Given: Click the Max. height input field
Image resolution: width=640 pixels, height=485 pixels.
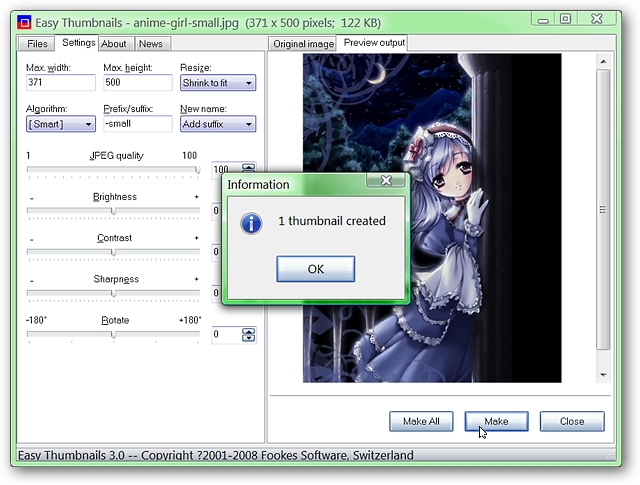Looking at the screenshot, I should point(138,82).
